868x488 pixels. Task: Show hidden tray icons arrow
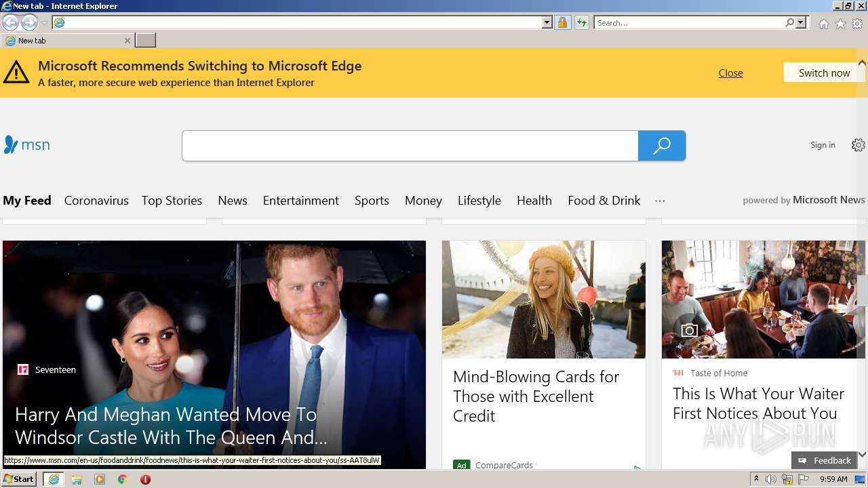756,479
